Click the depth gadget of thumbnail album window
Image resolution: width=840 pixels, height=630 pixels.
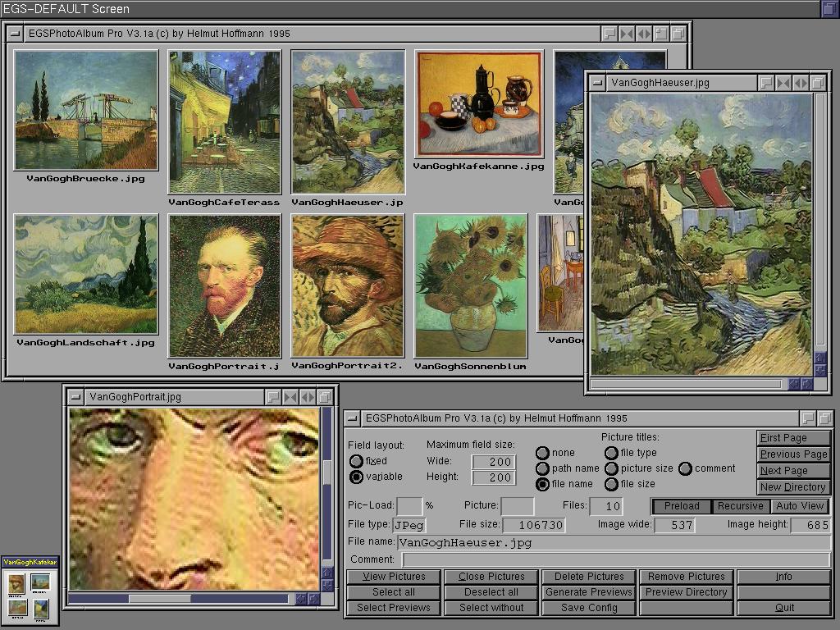tap(678, 34)
